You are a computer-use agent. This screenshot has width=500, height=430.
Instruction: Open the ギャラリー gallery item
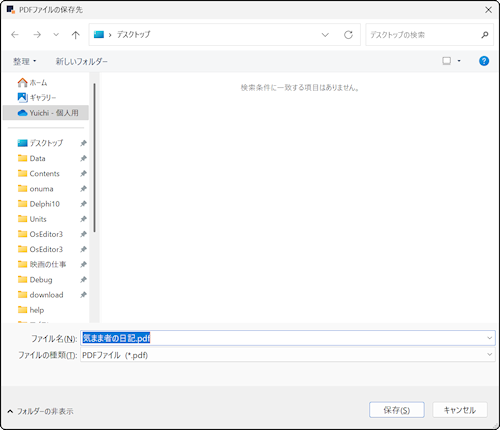pyautogui.click(x=37, y=97)
